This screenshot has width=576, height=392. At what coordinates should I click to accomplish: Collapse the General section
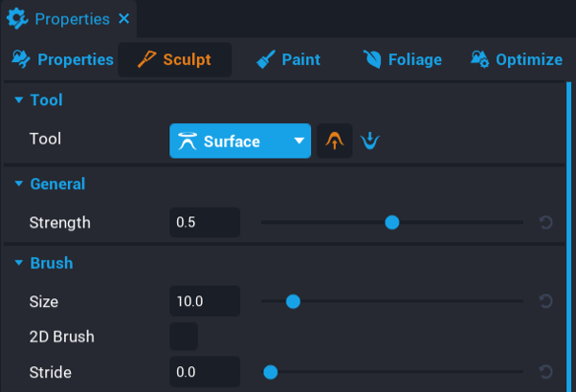click(18, 184)
